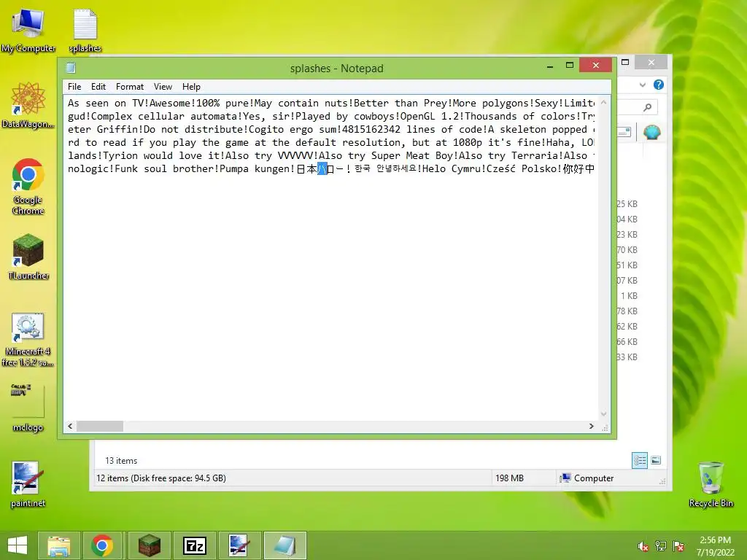Open the Edit menu in Notepad
Image resolution: width=747 pixels, height=560 pixels.
click(x=98, y=87)
